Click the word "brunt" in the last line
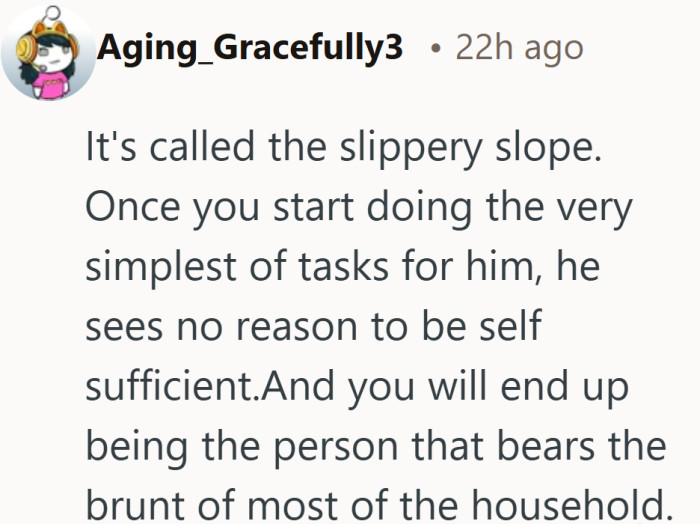This screenshot has width=700, height=524. (131, 502)
